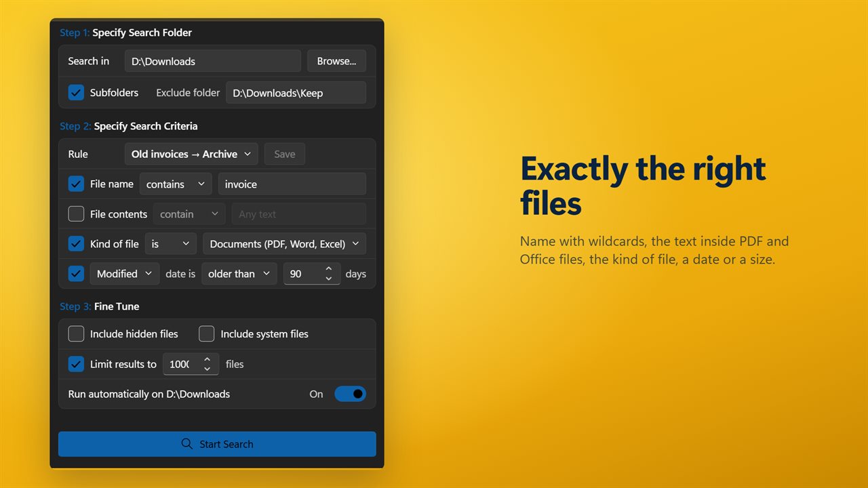This screenshot has width=868, height=488.
Task: Click the Exclude folder path field
Action: (x=296, y=93)
